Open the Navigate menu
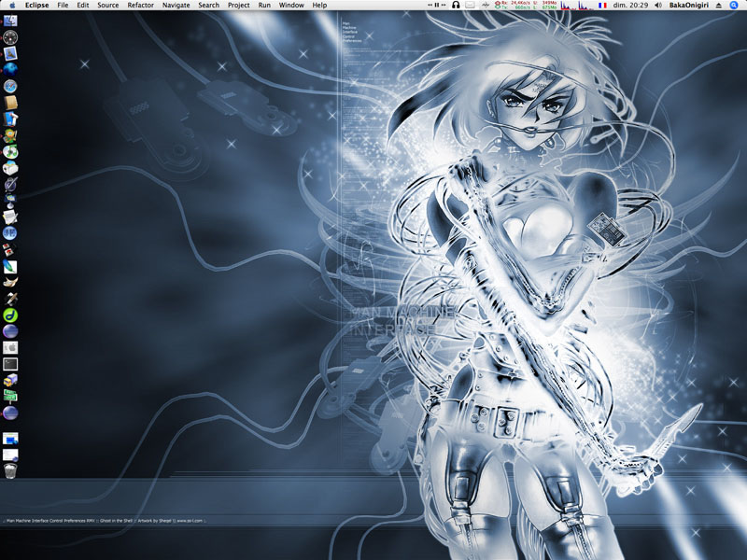Viewport: 747px width, 560px height. [176, 6]
